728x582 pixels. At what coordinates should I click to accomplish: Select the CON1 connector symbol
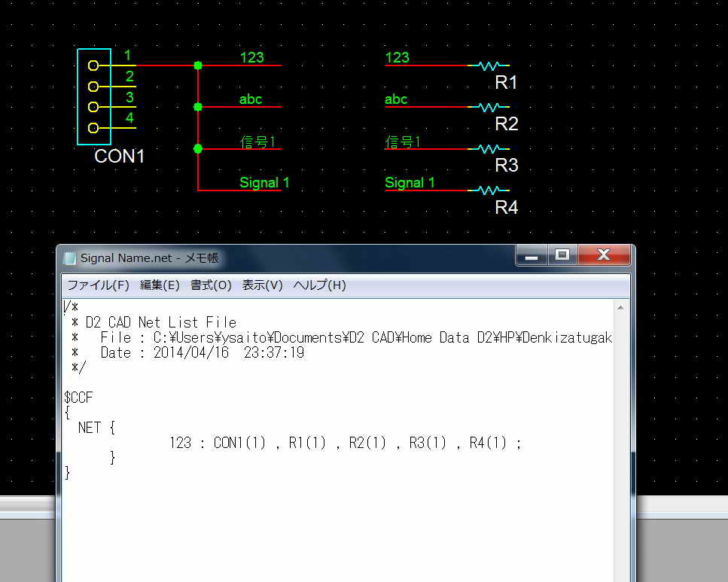coord(94,96)
